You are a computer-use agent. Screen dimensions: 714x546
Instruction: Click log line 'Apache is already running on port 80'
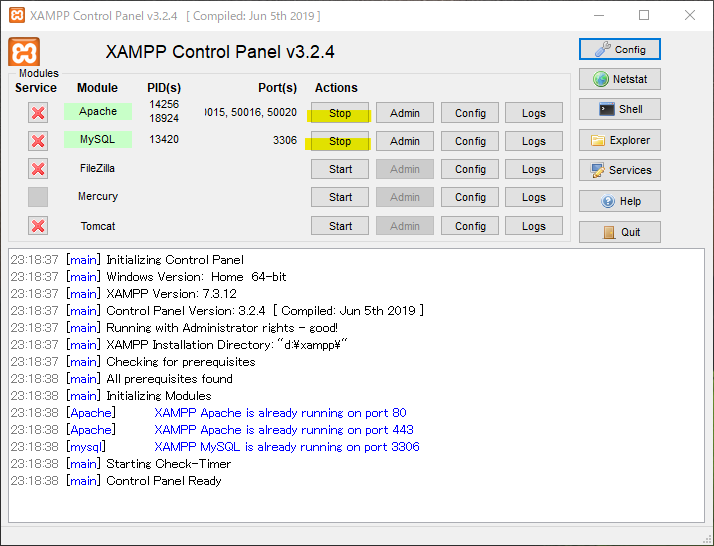click(x=280, y=413)
